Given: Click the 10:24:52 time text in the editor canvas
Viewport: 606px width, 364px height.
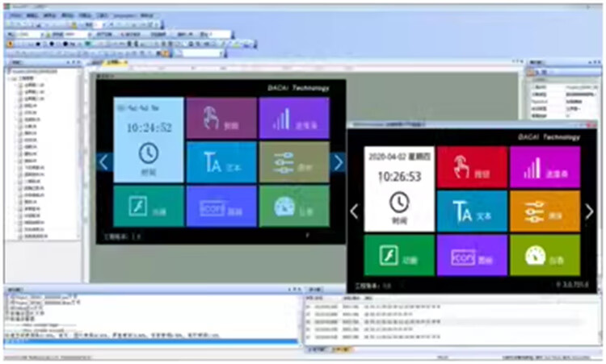Looking at the screenshot, I should click(x=149, y=128).
